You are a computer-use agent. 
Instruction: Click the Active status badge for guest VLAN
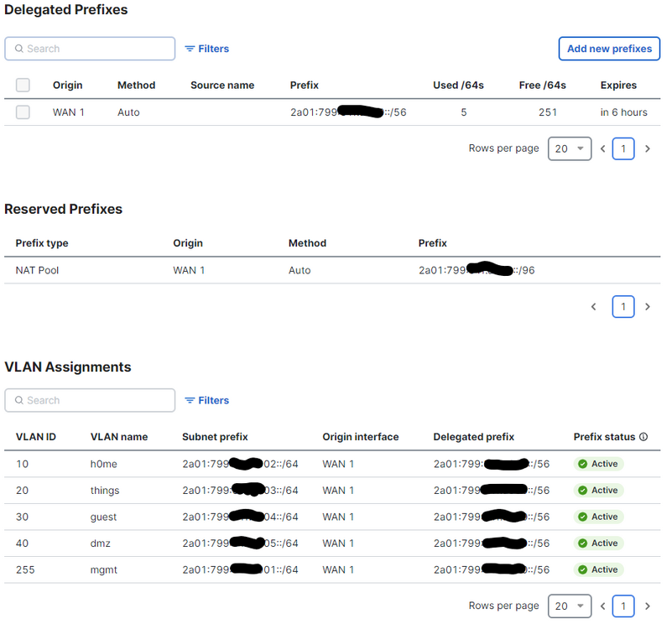click(598, 517)
